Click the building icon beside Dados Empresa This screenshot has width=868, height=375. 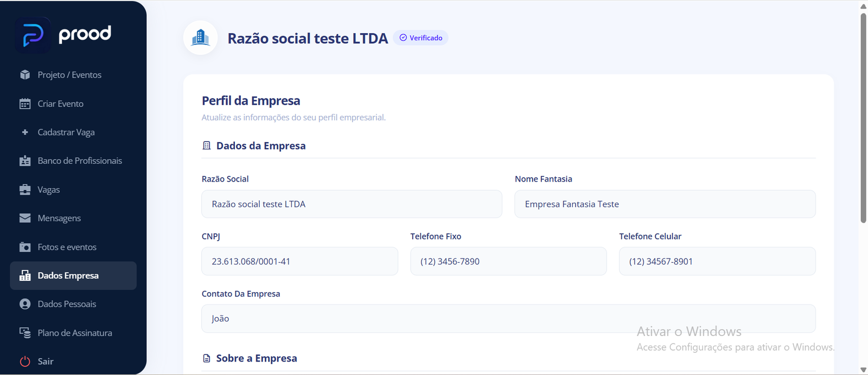tap(25, 275)
